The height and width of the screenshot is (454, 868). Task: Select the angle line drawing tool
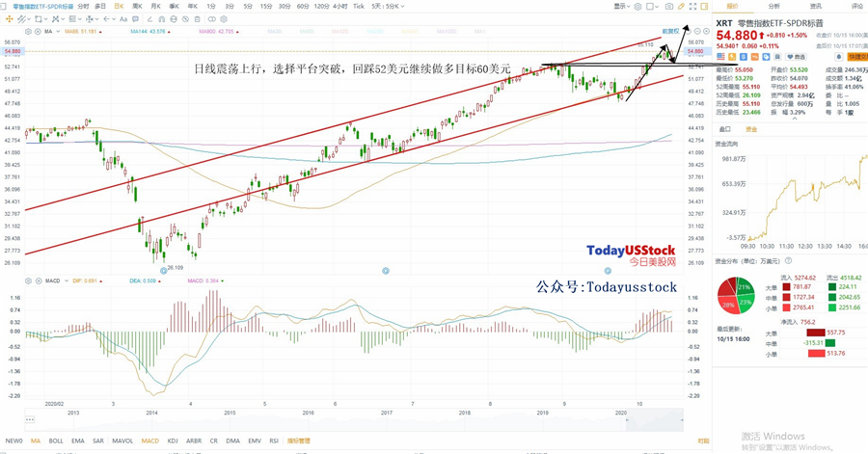click(x=150, y=19)
